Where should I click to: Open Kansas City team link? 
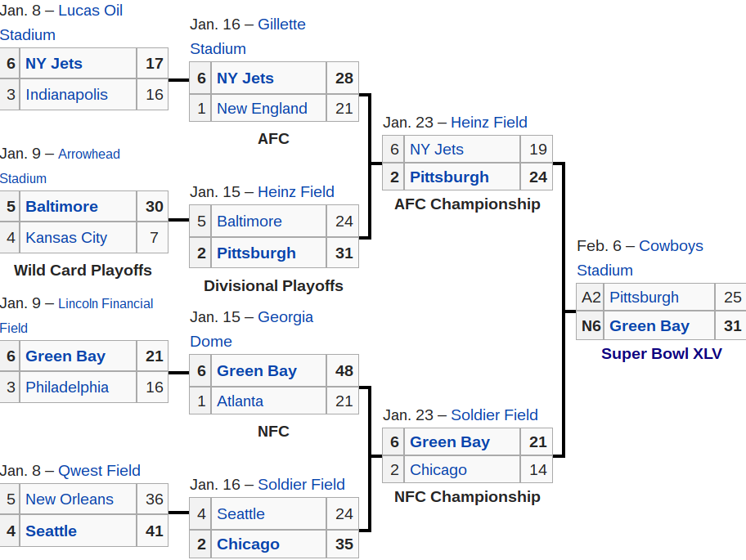[x=66, y=237]
